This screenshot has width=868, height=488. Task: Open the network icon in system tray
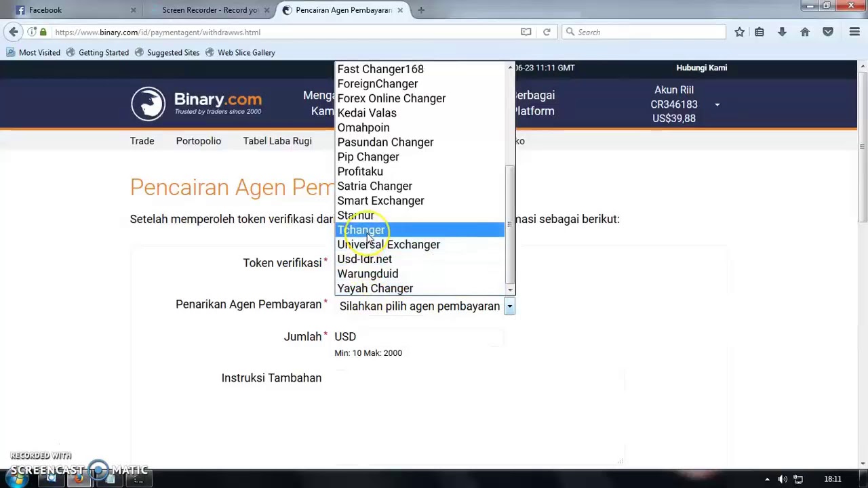pyautogui.click(x=799, y=479)
